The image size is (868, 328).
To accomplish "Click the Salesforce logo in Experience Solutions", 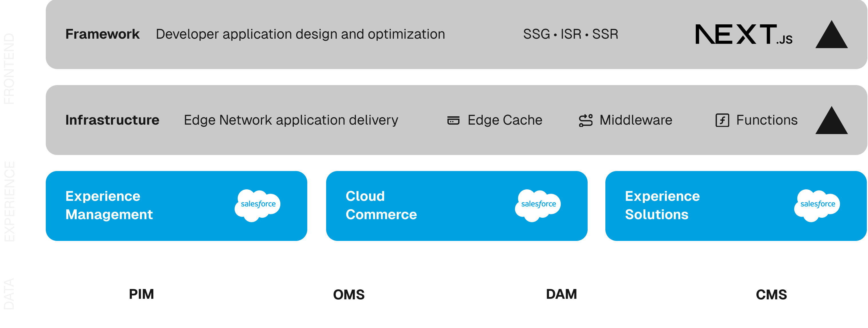I will coord(817,205).
